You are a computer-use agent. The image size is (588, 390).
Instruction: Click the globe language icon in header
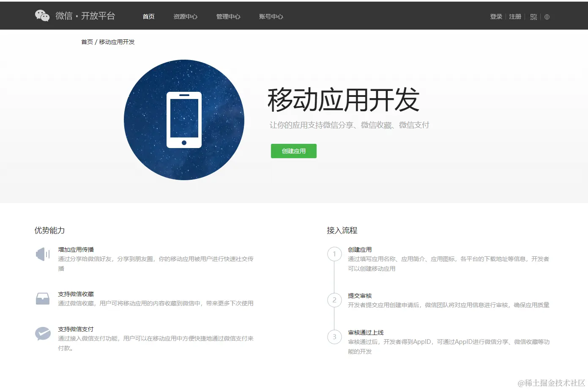[547, 17]
